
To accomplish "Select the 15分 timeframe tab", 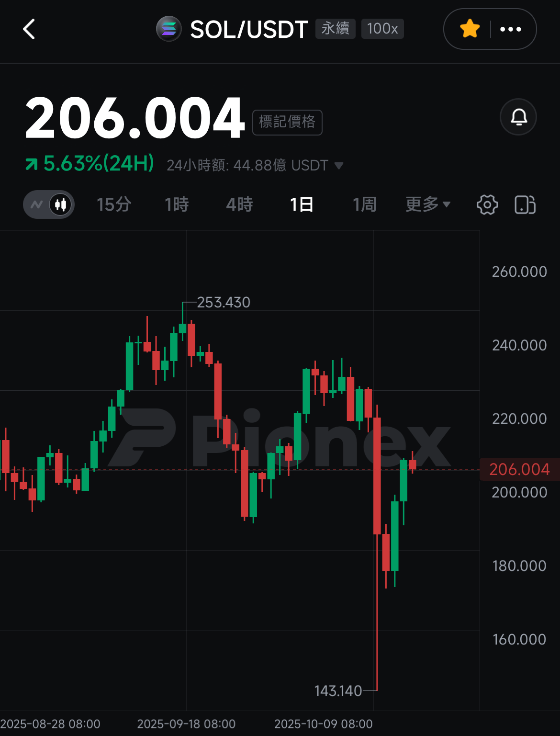I will (114, 204).
